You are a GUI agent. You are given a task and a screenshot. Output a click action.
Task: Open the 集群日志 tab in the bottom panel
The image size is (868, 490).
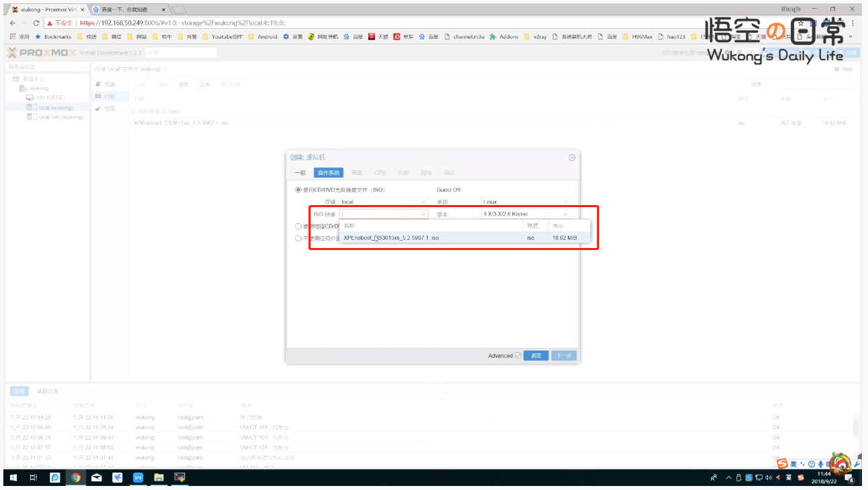click(48, 391)
